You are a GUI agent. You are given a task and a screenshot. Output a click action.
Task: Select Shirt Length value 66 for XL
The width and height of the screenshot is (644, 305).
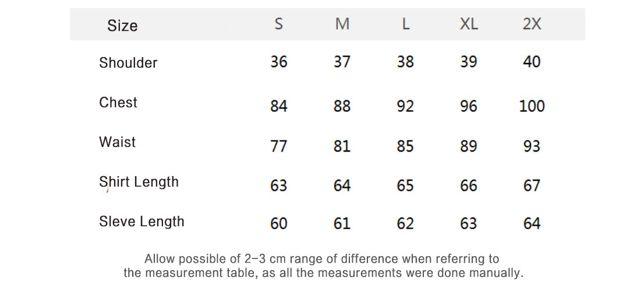[x=469, y=185]
